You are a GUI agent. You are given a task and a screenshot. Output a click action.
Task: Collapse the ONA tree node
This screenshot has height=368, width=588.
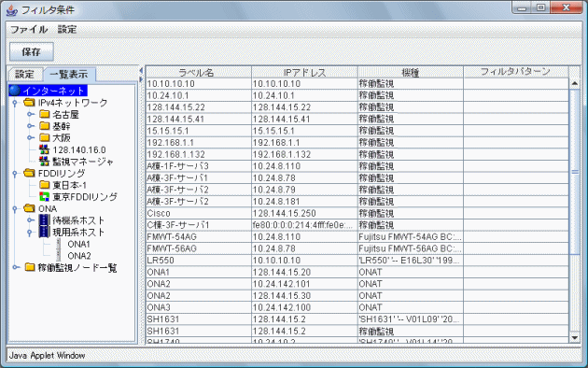[15, 209]
